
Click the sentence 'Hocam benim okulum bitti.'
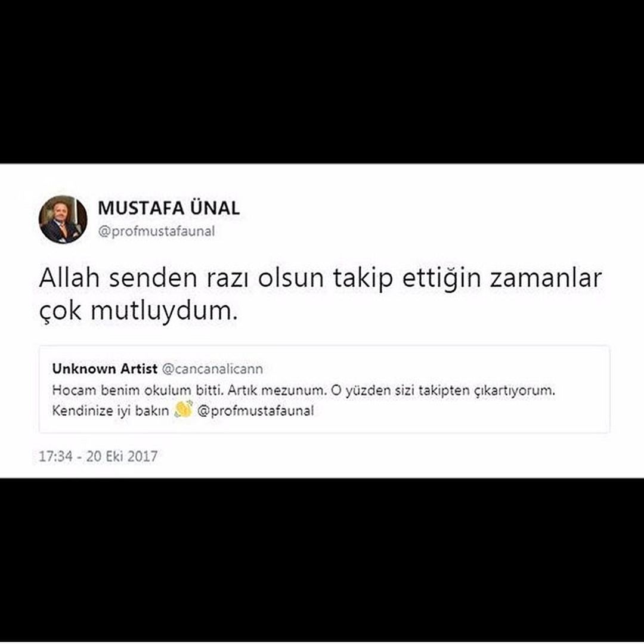click(138, 390)
